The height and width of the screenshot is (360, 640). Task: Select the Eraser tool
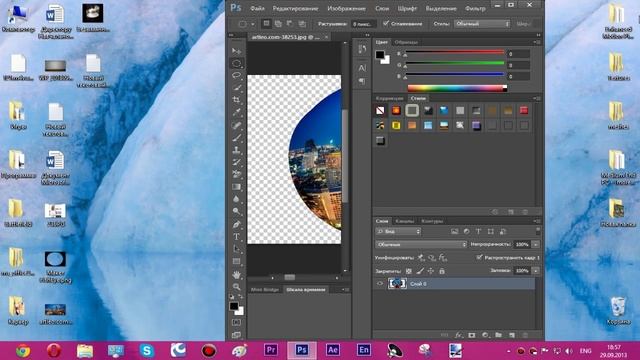(236, 174)
